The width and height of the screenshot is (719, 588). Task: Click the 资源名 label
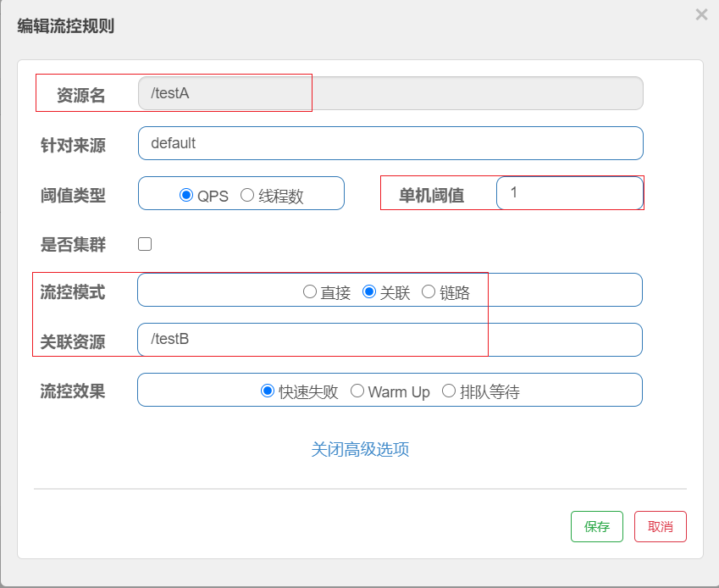coord(80,96)
